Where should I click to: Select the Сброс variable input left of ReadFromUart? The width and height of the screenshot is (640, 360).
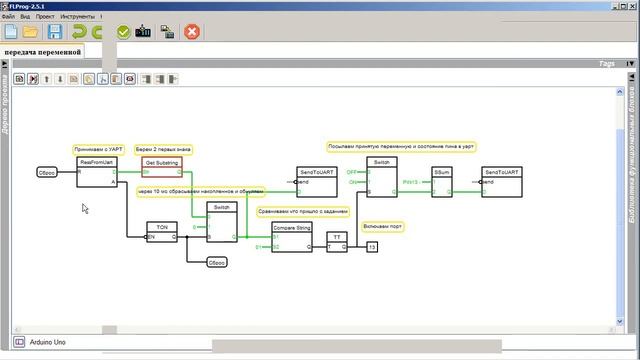pyautogui.click(x=47, y=172)
